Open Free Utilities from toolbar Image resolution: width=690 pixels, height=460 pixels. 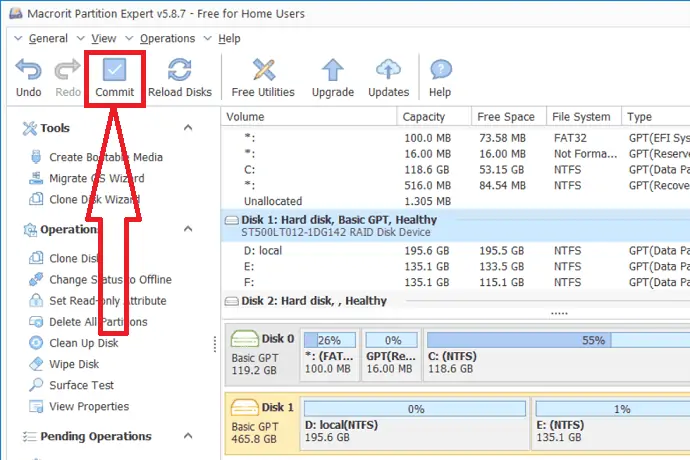[263, 78]
